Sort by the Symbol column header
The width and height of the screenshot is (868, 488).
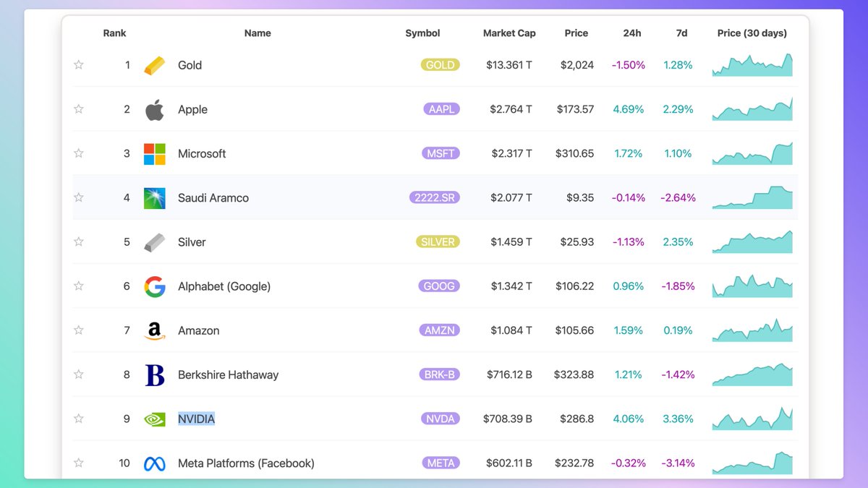(x=422, y=33)
